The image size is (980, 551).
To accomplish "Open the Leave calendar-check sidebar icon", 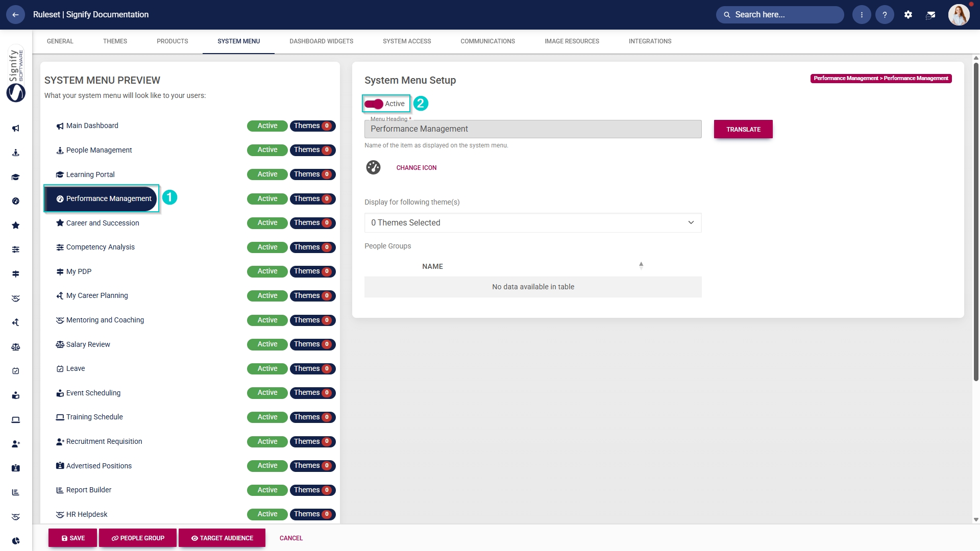I will point(16,371).
